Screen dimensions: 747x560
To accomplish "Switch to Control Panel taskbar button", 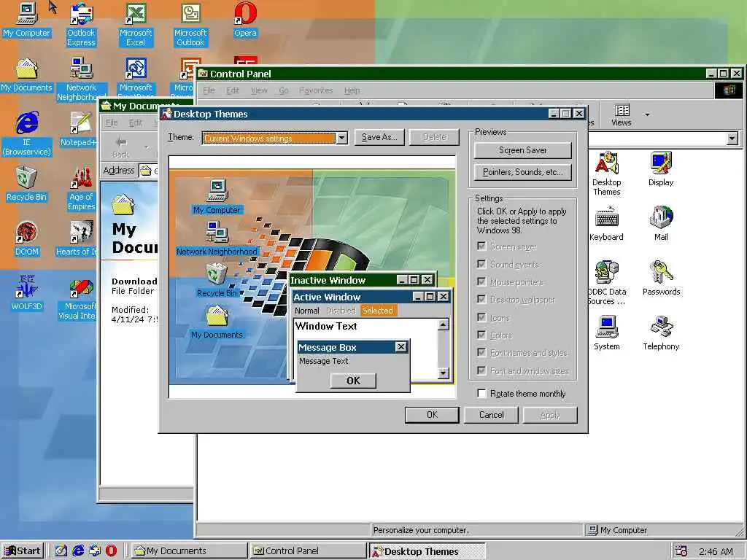I will [x=308, y=551].
